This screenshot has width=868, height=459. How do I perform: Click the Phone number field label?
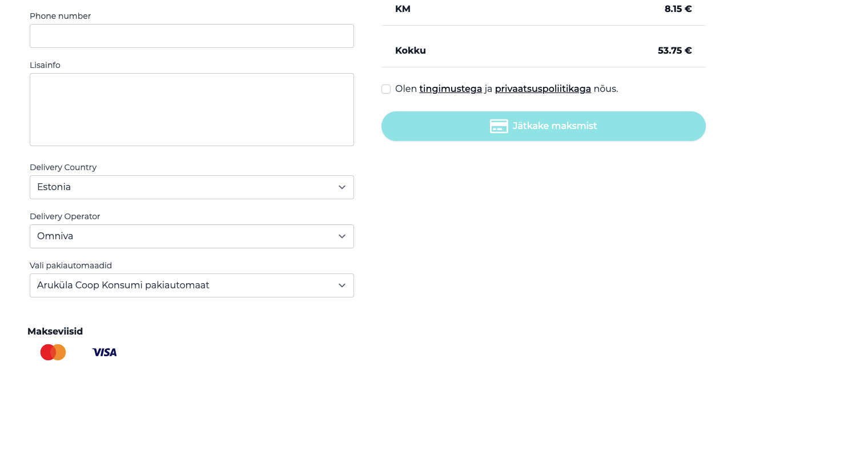60,16
